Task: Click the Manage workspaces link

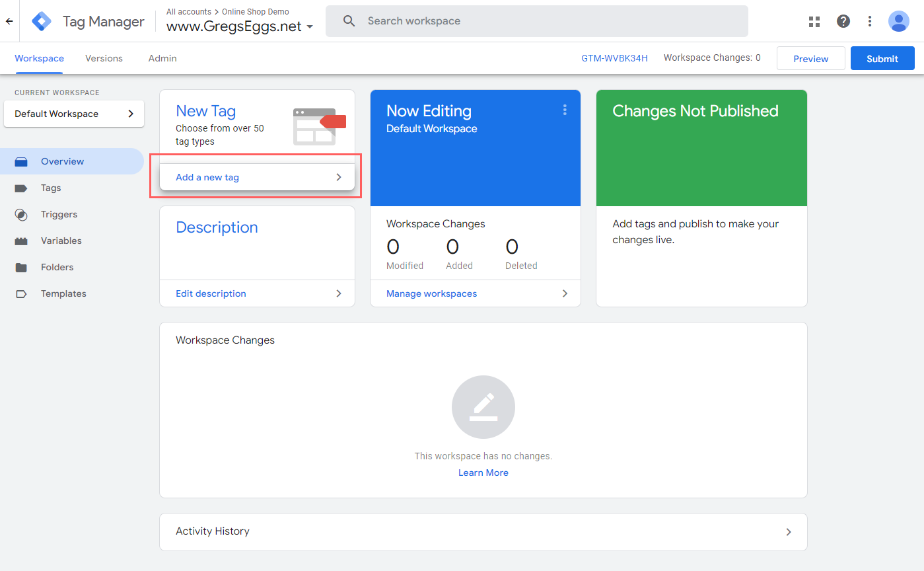Action: [x=431, y=293]
